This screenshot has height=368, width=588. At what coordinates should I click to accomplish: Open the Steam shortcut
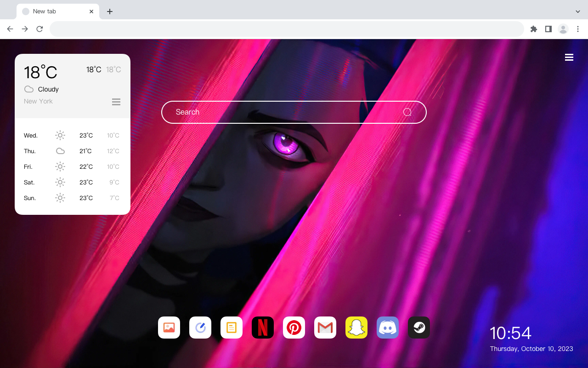pyautogui.click(x=419, y=328)
